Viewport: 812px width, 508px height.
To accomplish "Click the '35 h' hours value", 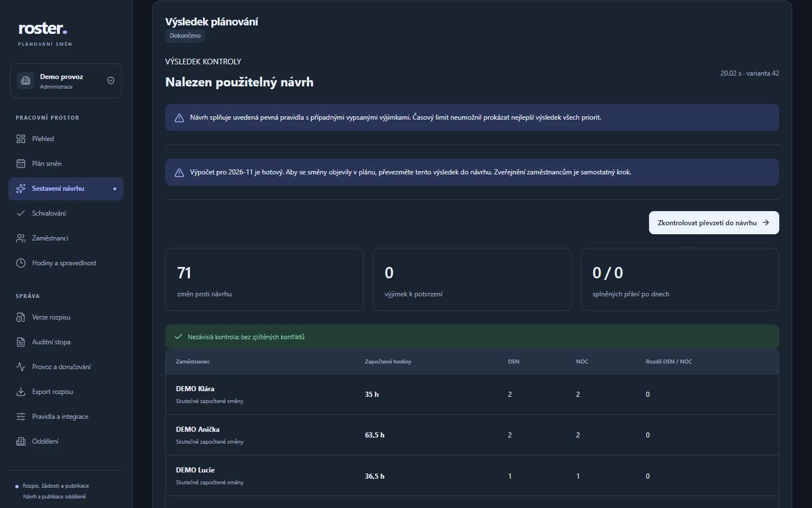I will [372, 395].
